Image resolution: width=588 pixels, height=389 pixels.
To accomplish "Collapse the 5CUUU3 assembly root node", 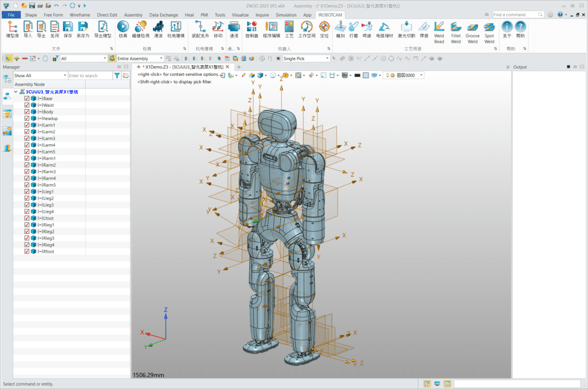I will (x=16, y=91).
